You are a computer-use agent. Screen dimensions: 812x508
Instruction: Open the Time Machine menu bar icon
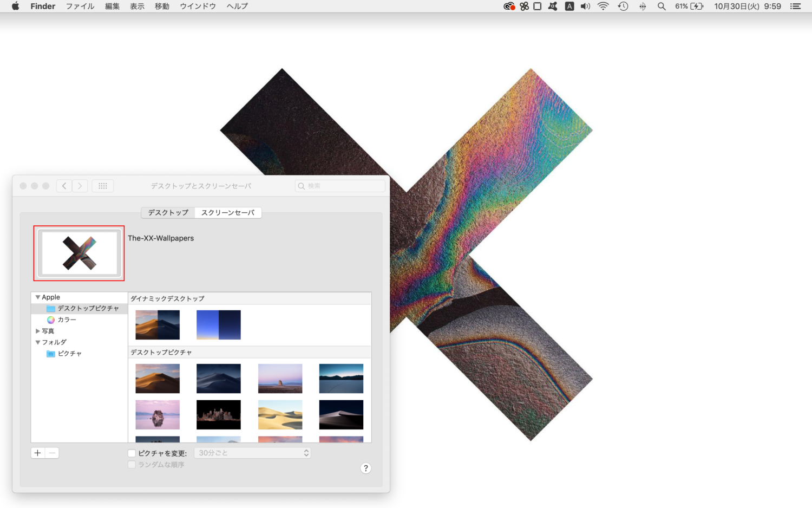pyautogui.click(x=623, y=6)
